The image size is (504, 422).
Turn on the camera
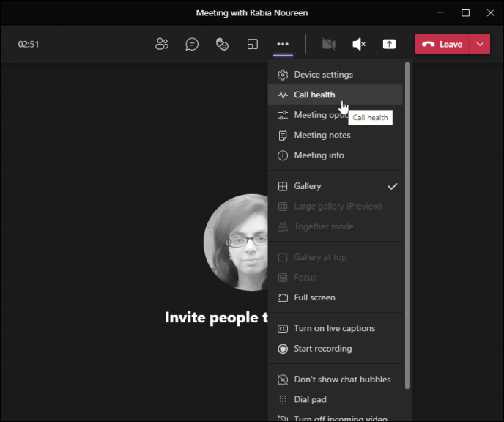329,44
